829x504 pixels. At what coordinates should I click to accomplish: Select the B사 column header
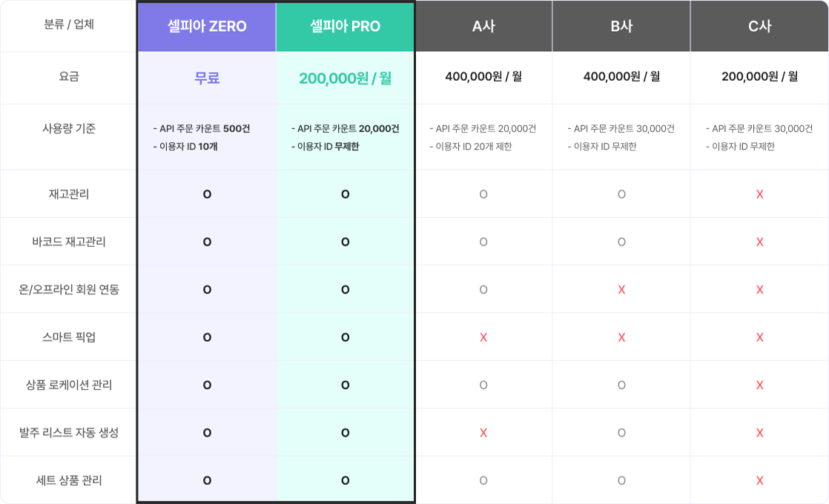coord(621,27)
